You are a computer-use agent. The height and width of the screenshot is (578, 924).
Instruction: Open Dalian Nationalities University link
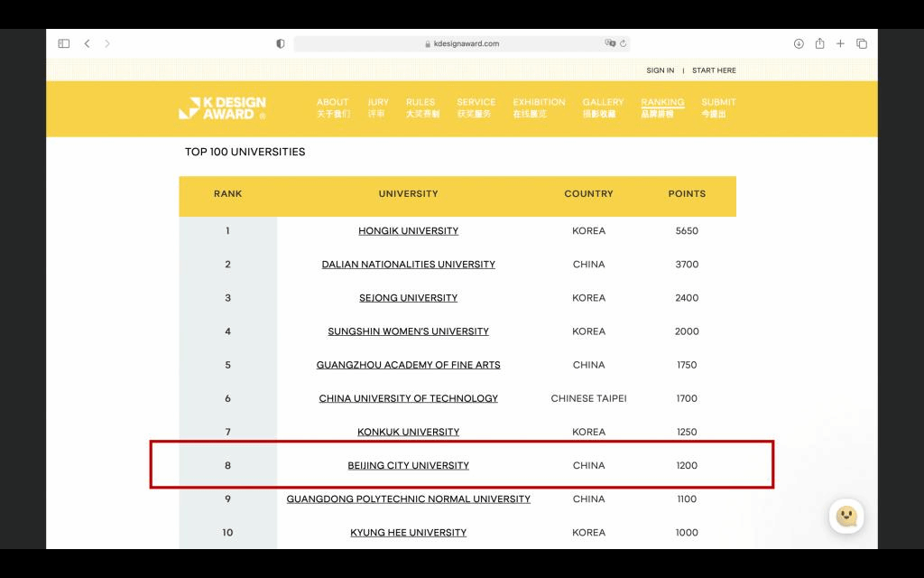point(409,265)
